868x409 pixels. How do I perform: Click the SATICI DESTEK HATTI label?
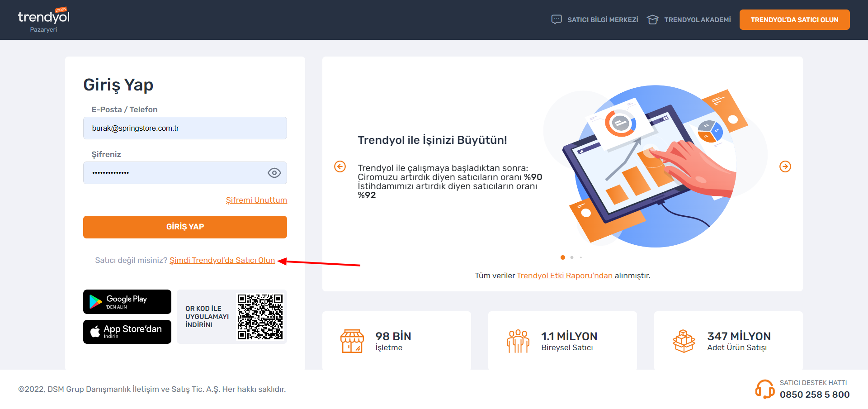pos(813,383)
